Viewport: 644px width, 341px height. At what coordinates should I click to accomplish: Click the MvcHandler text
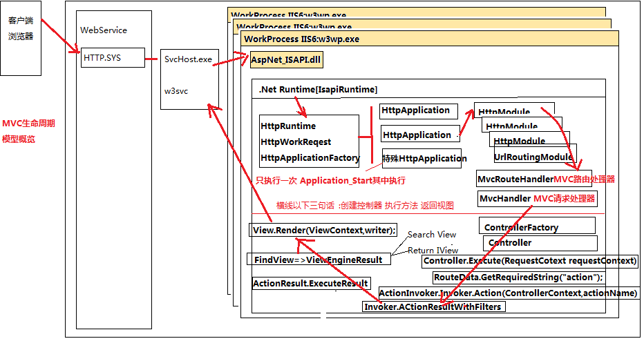[x=505, y=199]
